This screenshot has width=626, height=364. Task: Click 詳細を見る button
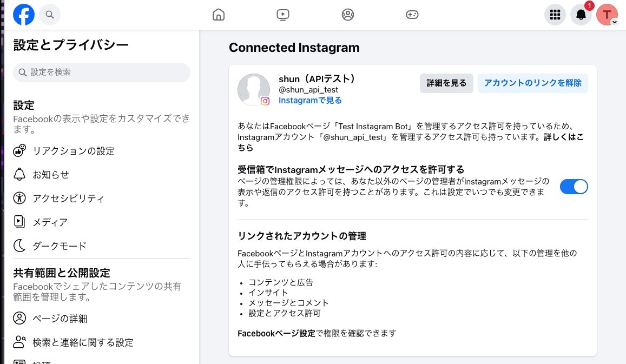click(x=446, y=83)
